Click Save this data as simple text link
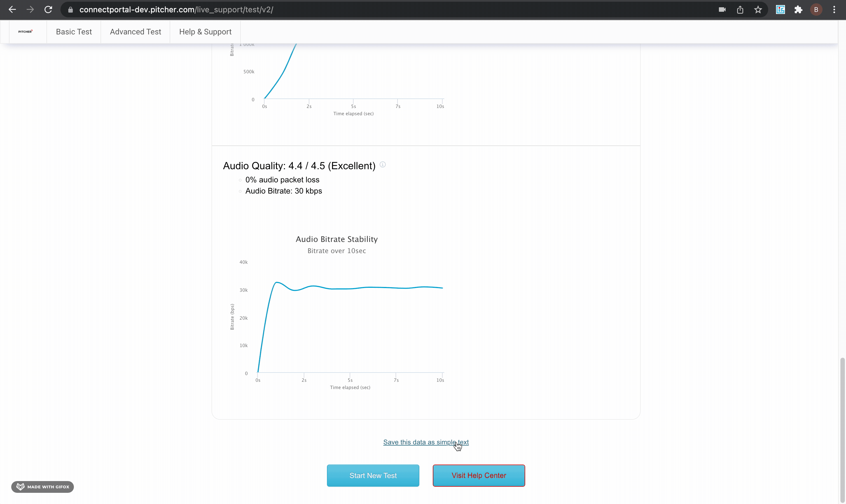 (x=426, y=442)
